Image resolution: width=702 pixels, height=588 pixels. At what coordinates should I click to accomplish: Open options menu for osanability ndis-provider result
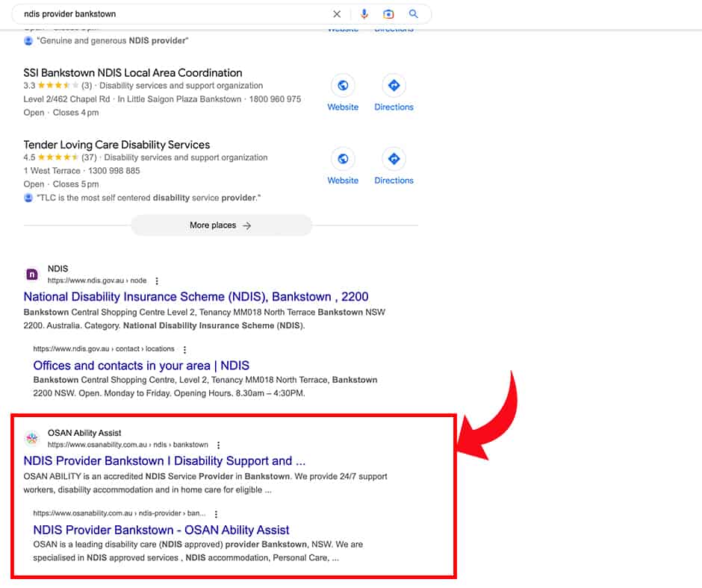(x=216, y=514)
